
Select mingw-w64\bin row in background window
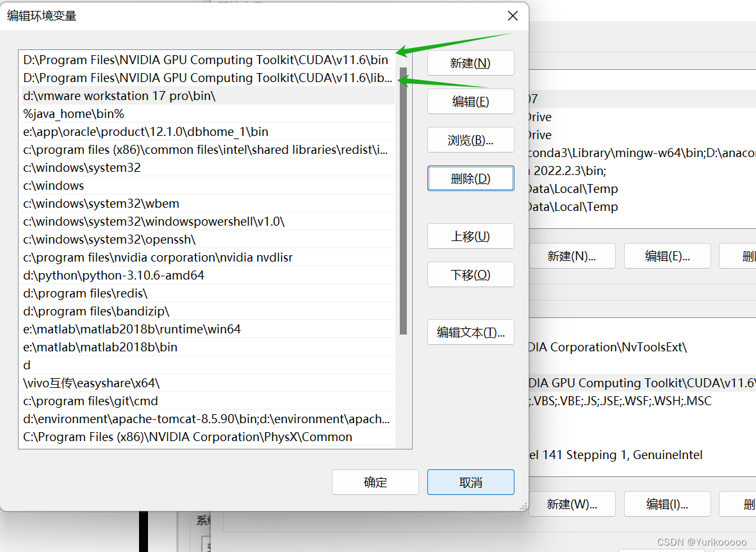click(642, 153)
